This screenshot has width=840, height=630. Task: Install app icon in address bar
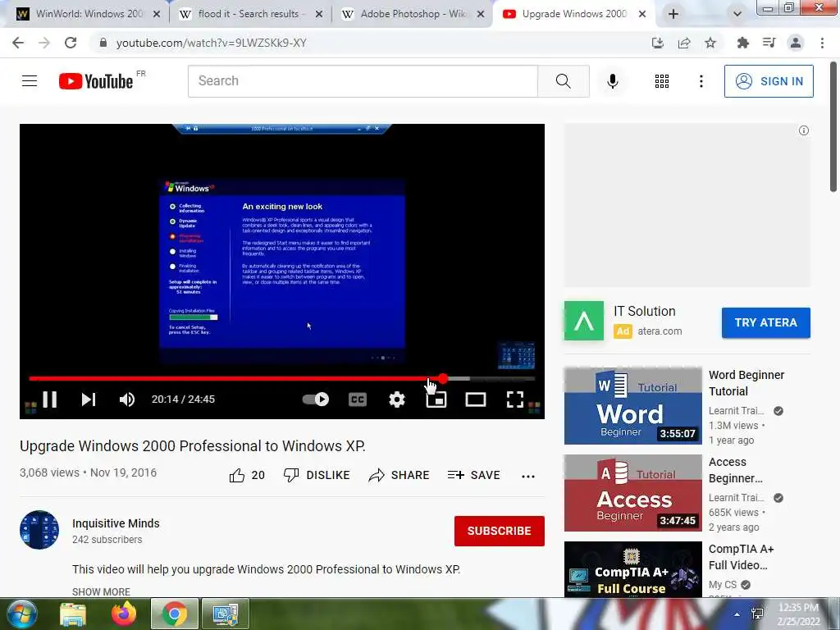(658, 43)
